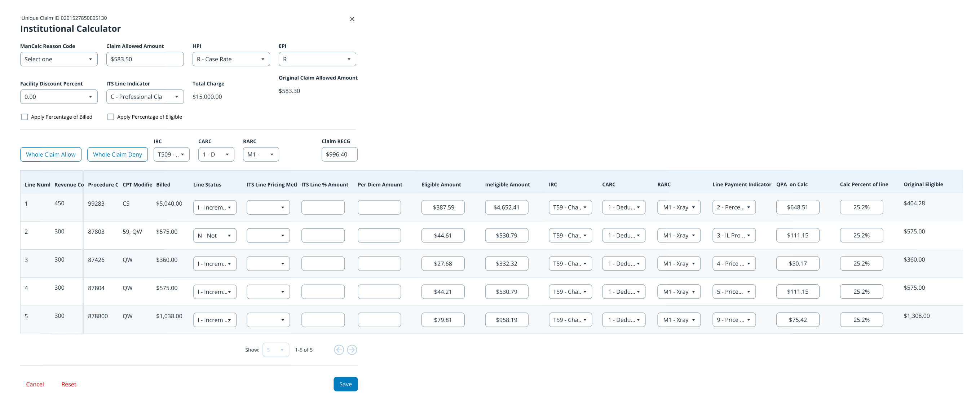Viewport: 980px width, 403px height.
Task: Open Show rows per page dropdown
Action: tap(276, 350)
